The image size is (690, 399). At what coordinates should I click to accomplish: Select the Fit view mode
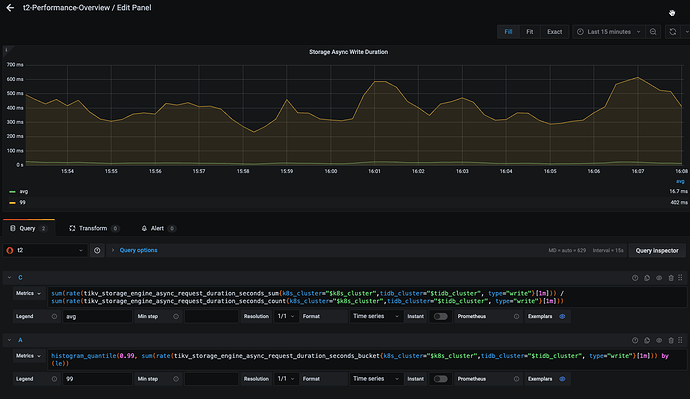529,32
